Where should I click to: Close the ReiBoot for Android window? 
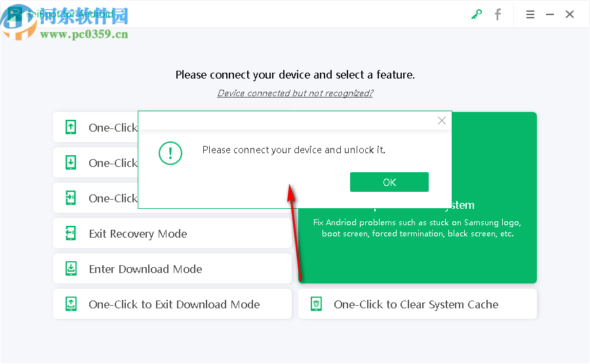point(570,14)
